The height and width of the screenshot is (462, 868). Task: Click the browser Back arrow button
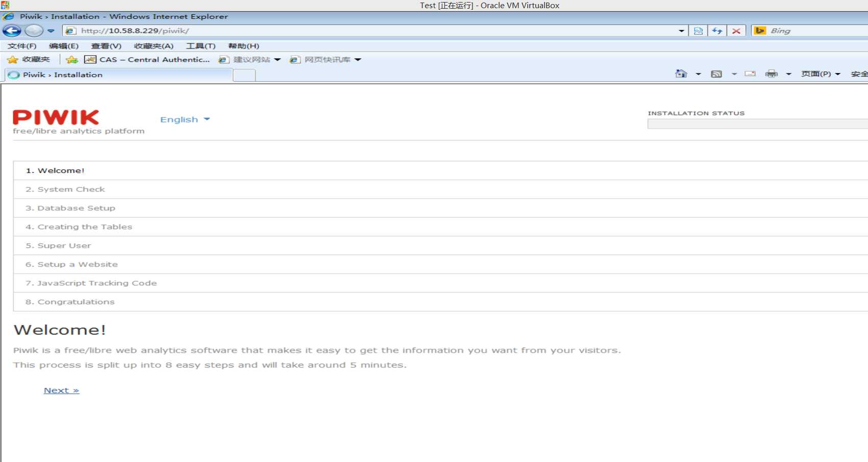(x=12, y=31)
